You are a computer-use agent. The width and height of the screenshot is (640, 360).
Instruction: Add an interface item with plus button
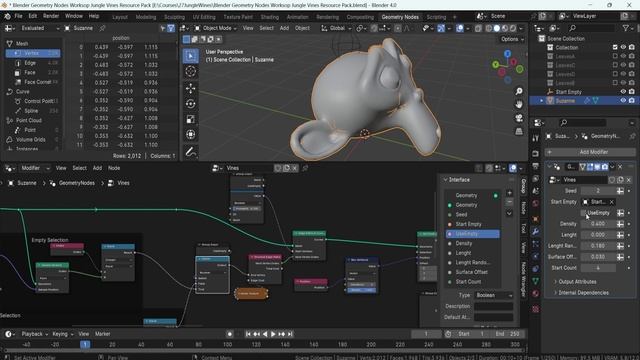coord(509,193)
